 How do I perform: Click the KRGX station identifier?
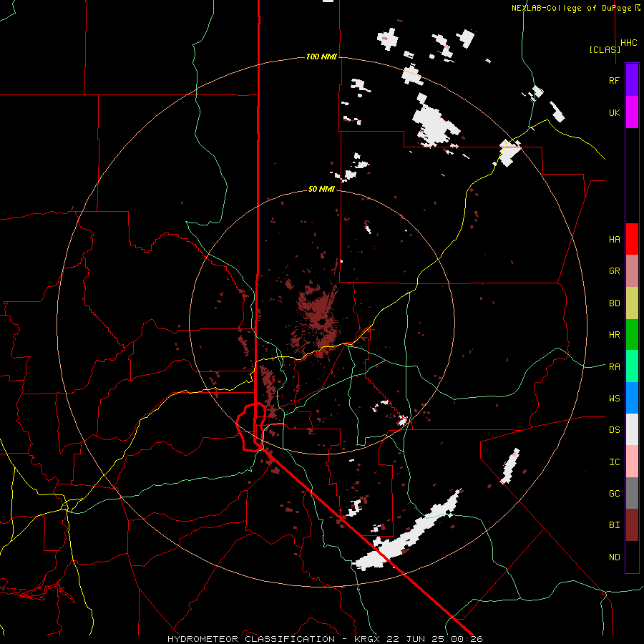[x=368, y=639]
